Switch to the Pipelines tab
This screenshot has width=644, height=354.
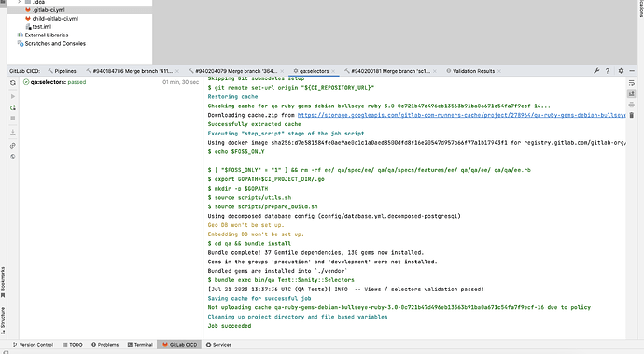click(x=62, y=71)
